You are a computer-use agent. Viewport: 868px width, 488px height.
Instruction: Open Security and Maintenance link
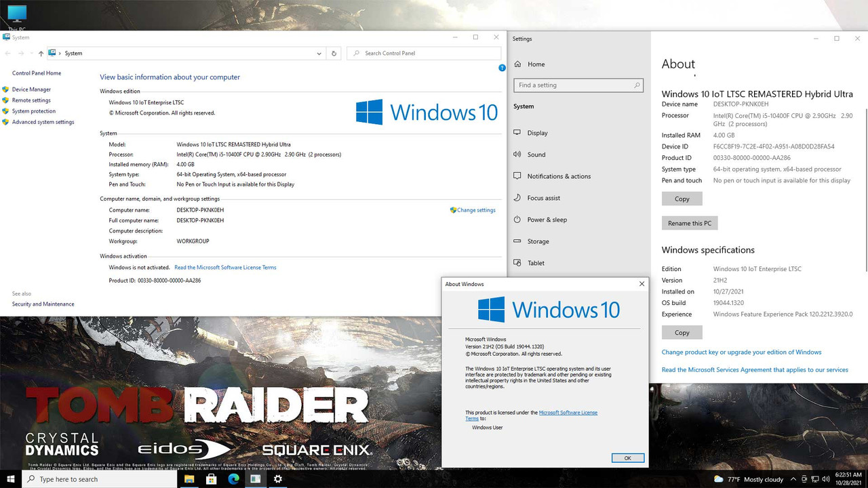point(43,304)
